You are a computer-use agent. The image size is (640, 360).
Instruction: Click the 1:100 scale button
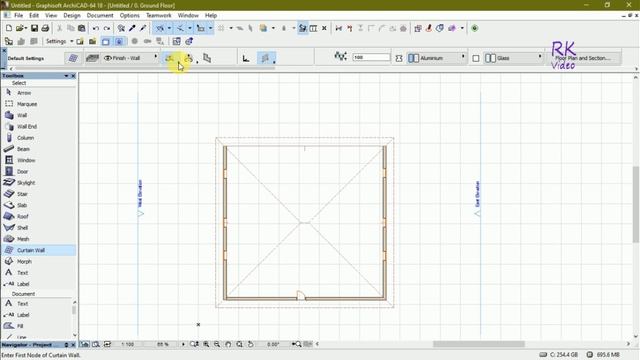tap(128, 344)
